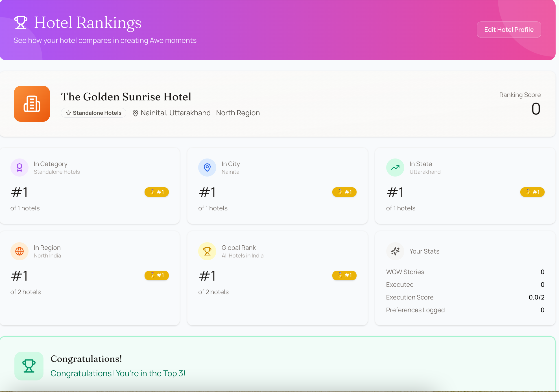The height and width of the screenshot is (392, 559).
Task: Click 'North India' subtitle under In Region
Action: tap(47, 256)
